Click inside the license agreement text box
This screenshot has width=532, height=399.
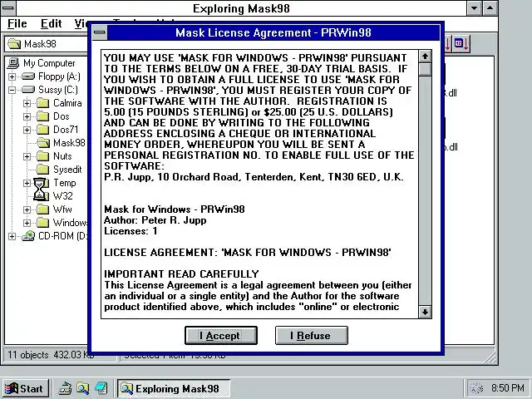(260, 184)
